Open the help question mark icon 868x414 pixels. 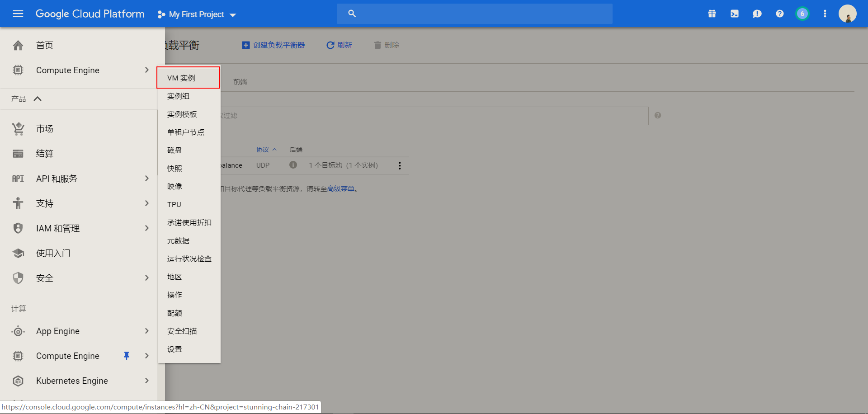[x=780, y=14]
